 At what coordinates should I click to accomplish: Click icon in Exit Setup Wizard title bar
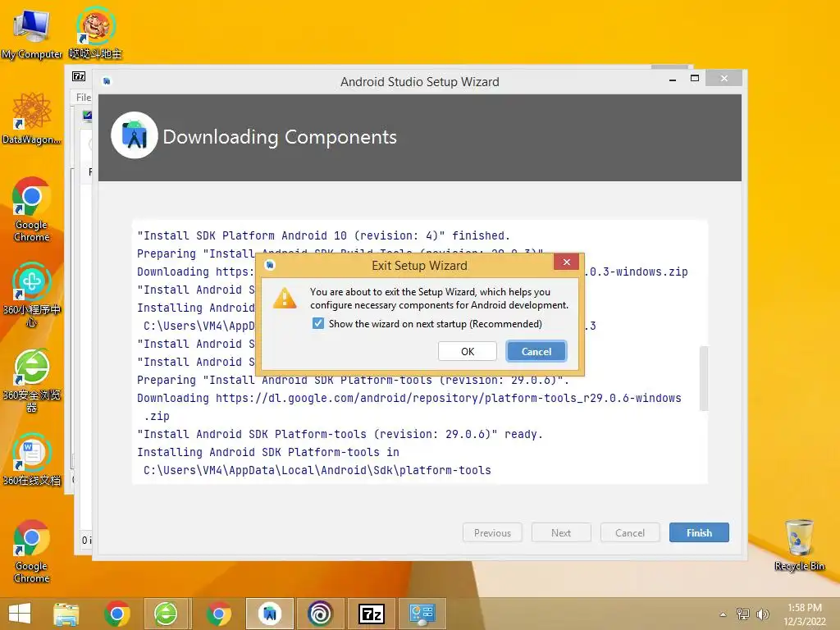coord(270,265)
